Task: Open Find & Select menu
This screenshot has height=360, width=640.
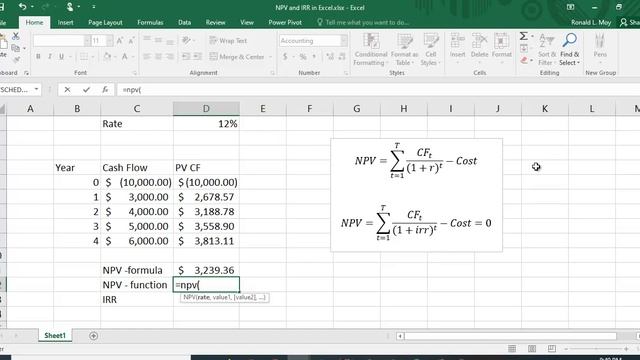Action: tap(569, 50)
